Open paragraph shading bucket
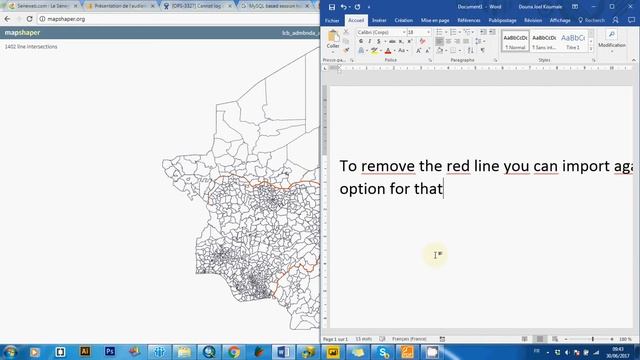 tap(440, 51)
